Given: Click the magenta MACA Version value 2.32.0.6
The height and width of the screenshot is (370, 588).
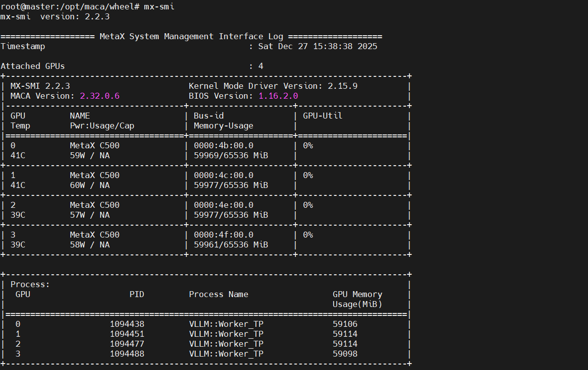Looking at the screenshot, I should coord(100,96).
